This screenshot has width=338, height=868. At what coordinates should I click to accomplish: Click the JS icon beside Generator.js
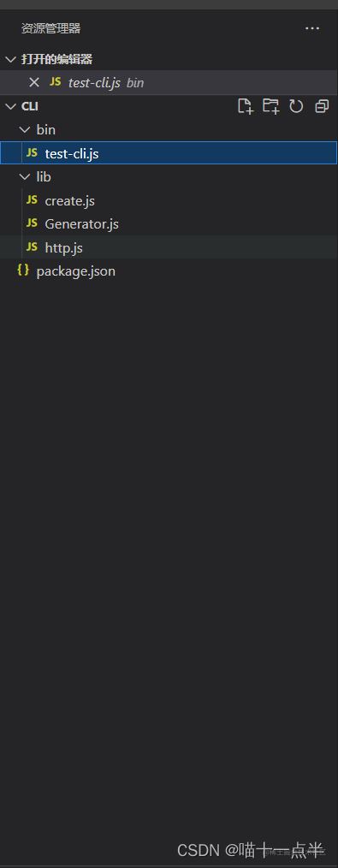pos(32,223)
